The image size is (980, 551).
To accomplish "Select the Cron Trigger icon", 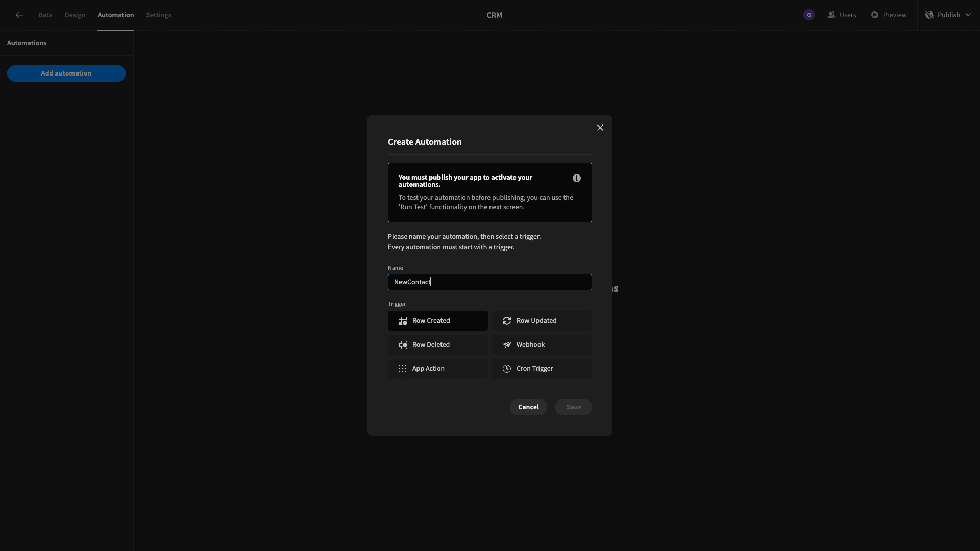I will click(x=506, y=369).
